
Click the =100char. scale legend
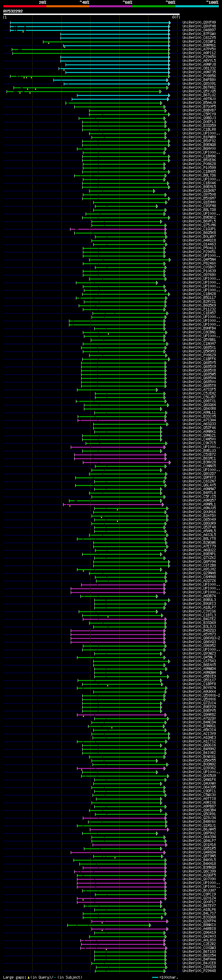click(x=165, y=977)
